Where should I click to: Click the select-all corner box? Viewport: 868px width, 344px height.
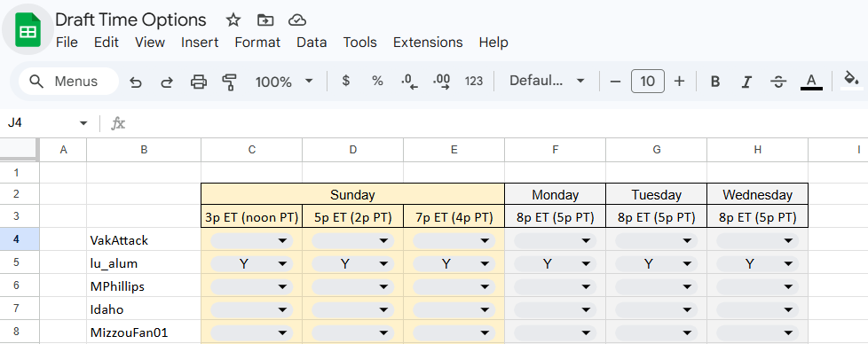[20, 149]
